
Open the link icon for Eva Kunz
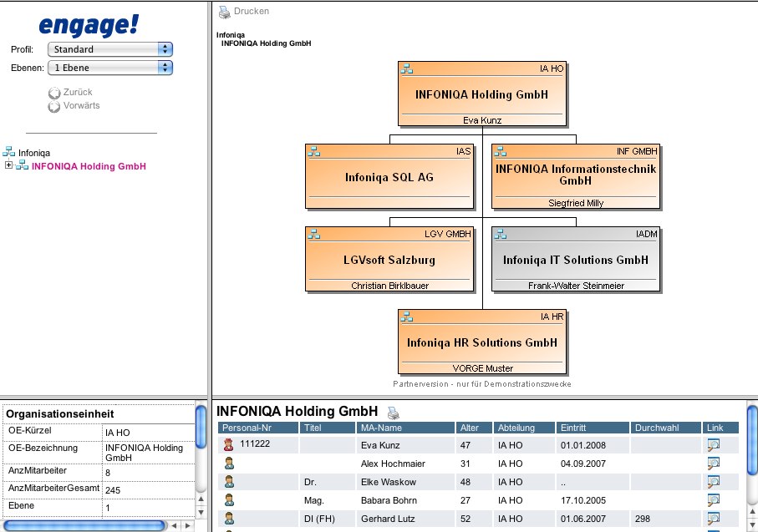[x=714, y=445]
